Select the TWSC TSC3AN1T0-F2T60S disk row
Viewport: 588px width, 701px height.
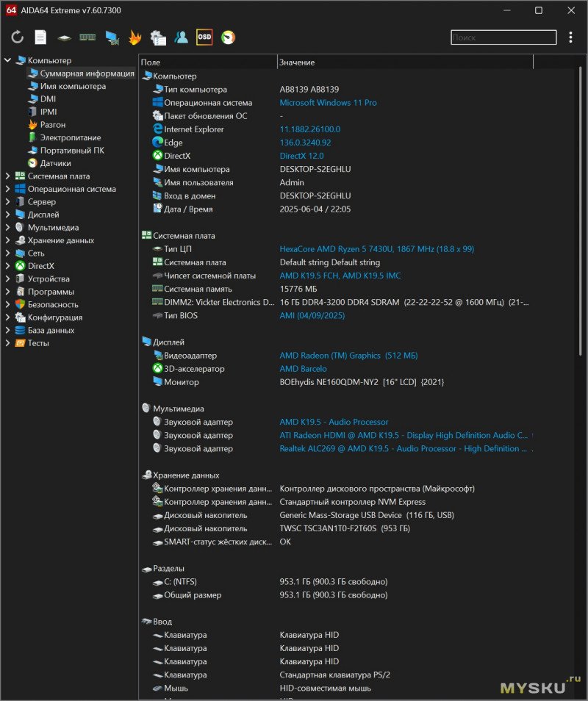pos(337,528)
